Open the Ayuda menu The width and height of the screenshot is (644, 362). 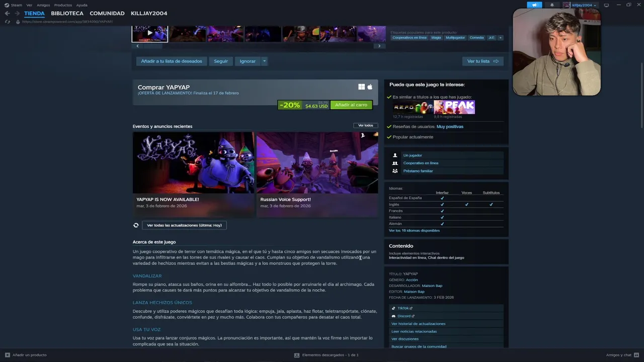click(82, 5)
